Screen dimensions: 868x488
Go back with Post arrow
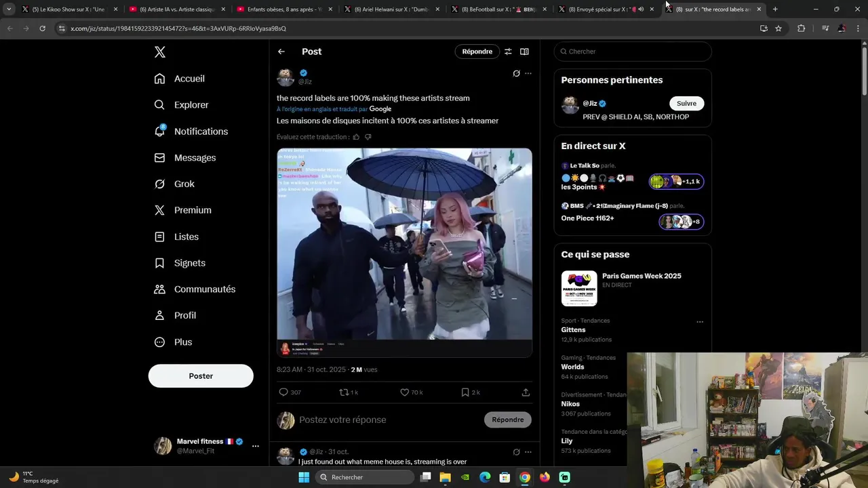point(281,52)
